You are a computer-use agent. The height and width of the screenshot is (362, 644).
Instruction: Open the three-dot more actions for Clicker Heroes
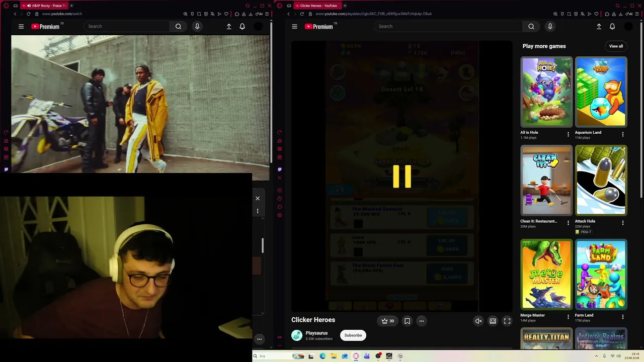coord(422,321)
